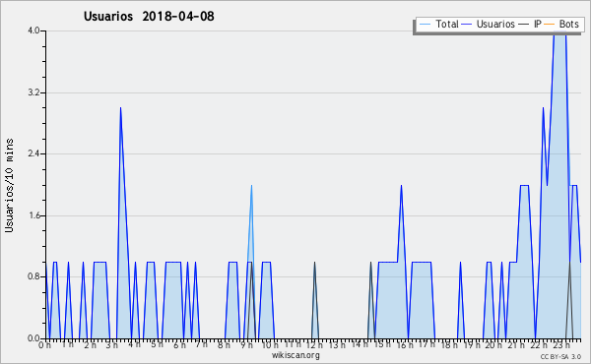
Task: Click the 23 h axis tick label
Action: (561, 344)
